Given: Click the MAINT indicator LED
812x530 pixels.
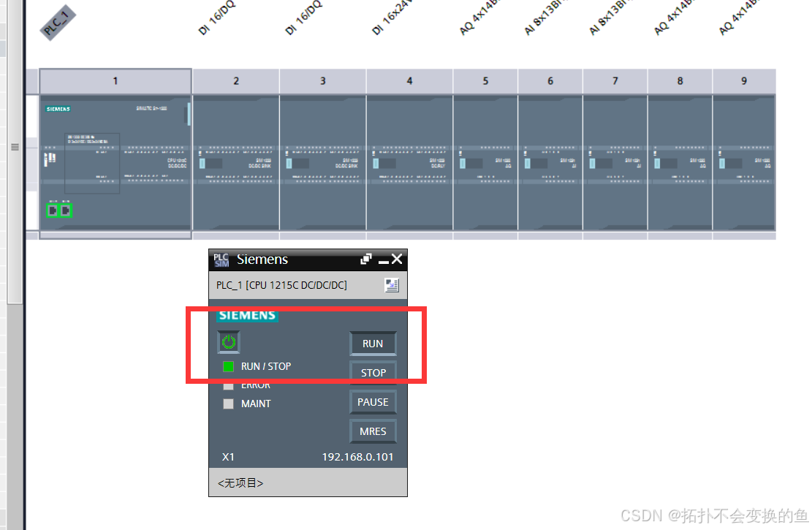Looking at the screenshot, I should (x=228, y=404).
